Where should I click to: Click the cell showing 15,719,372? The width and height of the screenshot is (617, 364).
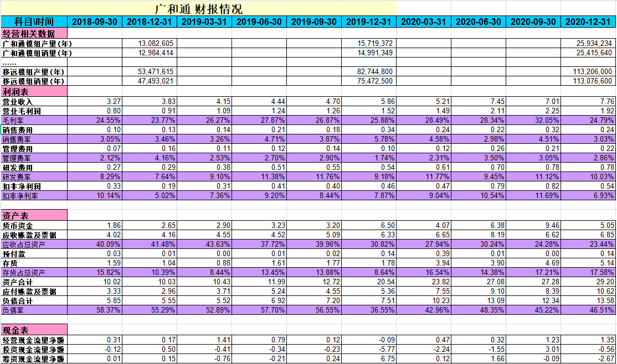point(369,43)
